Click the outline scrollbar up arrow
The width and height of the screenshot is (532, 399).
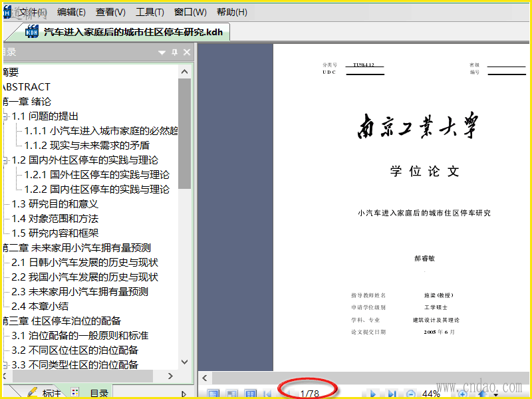185,72
